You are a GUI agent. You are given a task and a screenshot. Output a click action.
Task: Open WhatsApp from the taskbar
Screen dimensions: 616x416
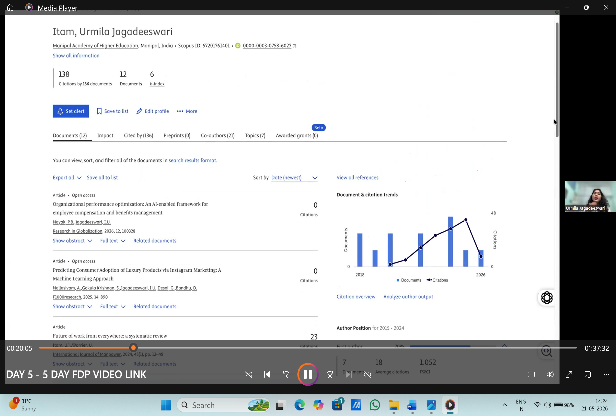(375, 405)
